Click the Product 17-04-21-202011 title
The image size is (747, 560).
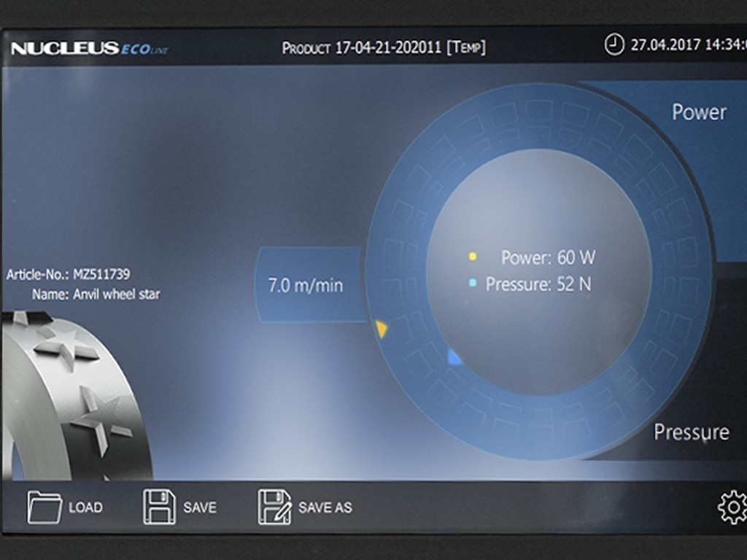coord(384,47)
